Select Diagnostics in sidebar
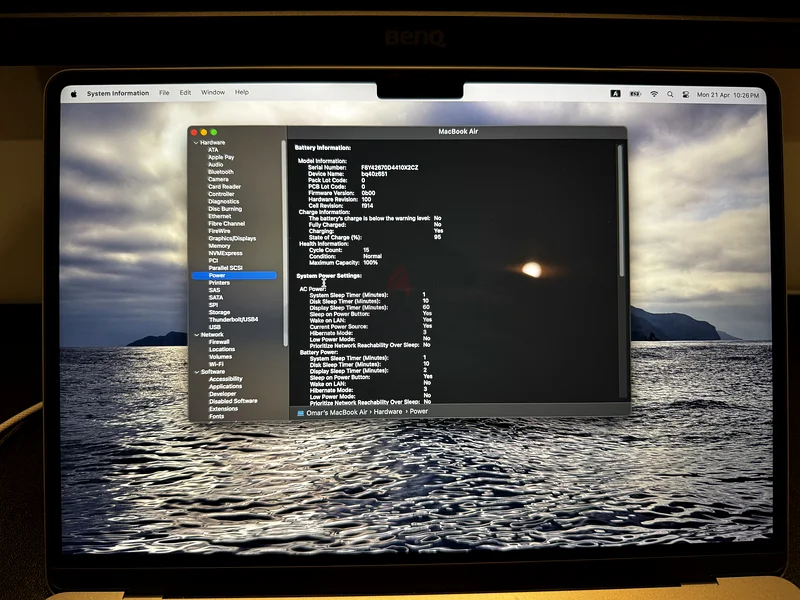 (223, 202)
